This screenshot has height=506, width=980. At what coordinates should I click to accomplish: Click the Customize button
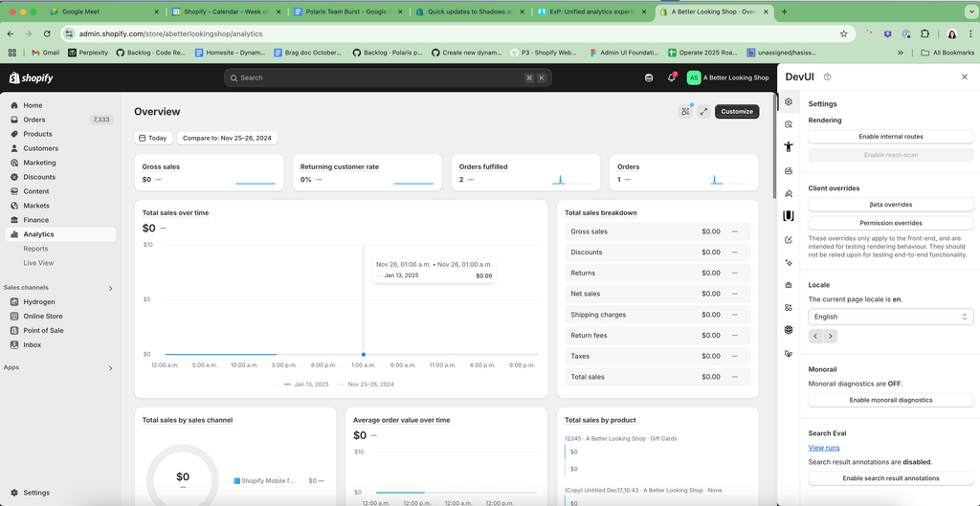click(736, 111)
